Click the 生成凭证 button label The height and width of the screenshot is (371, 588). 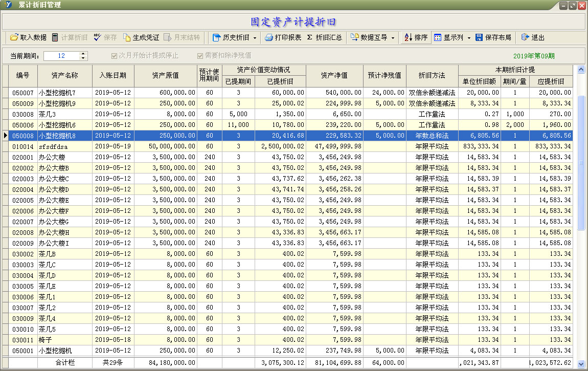146,37
